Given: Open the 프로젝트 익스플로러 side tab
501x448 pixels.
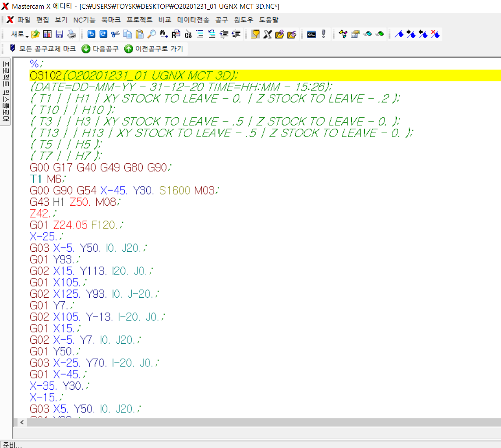Looking at the screenshot, I should click(x=6, y=92).
